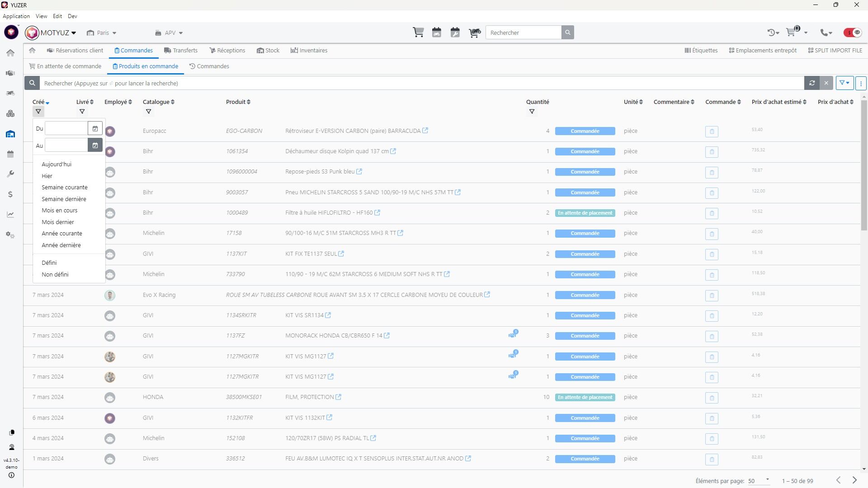Switch to the Réceptions tab
This screenshot has height=488, width=868.
coord(227,51)
